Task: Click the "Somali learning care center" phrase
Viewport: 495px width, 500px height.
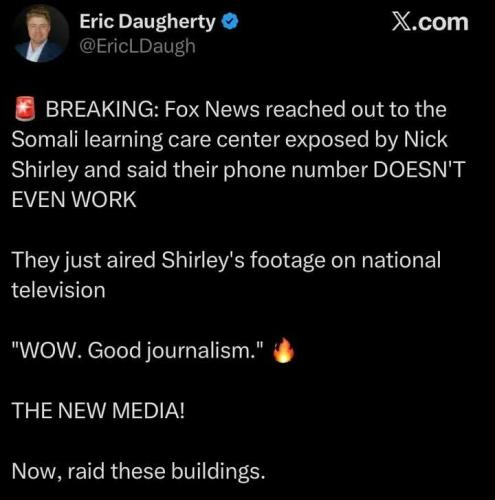Action: click(145, 139)
